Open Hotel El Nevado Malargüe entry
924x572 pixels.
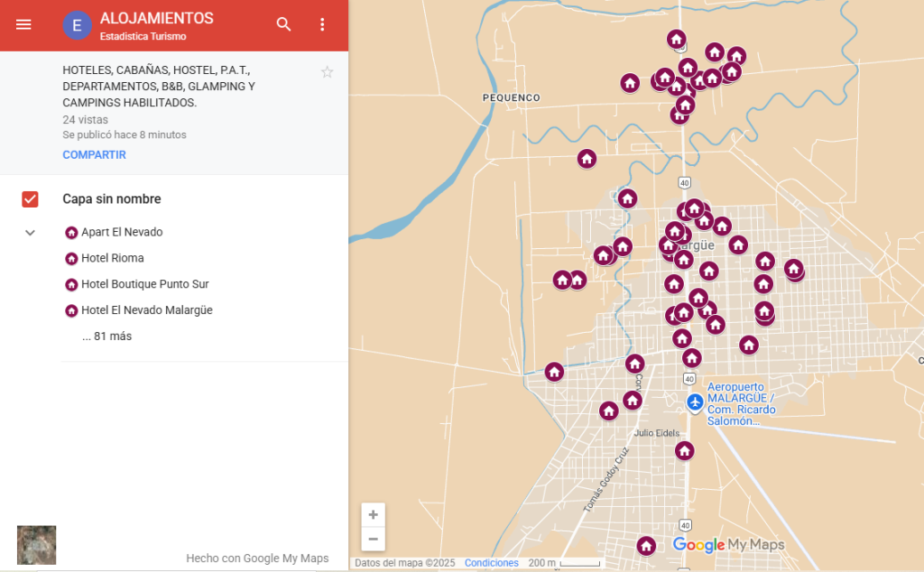pos(146,310)
